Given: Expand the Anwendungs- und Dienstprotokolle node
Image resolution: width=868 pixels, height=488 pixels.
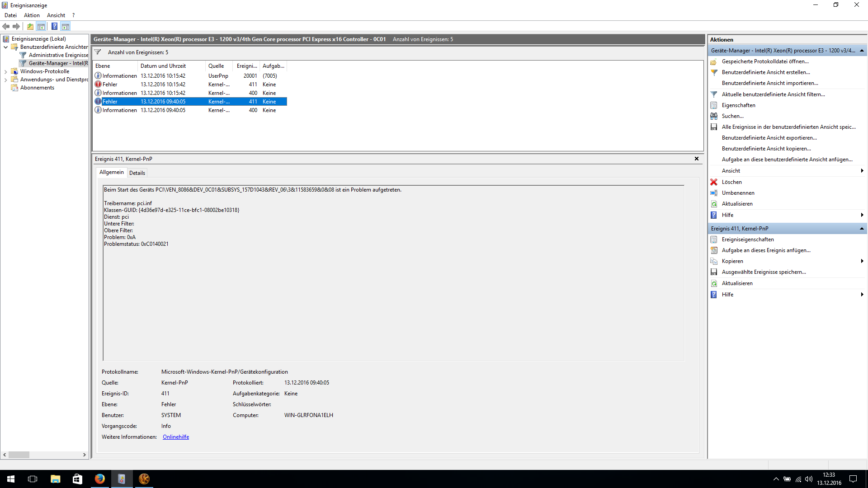Looking at the screenshot, I should coord(5,80).
